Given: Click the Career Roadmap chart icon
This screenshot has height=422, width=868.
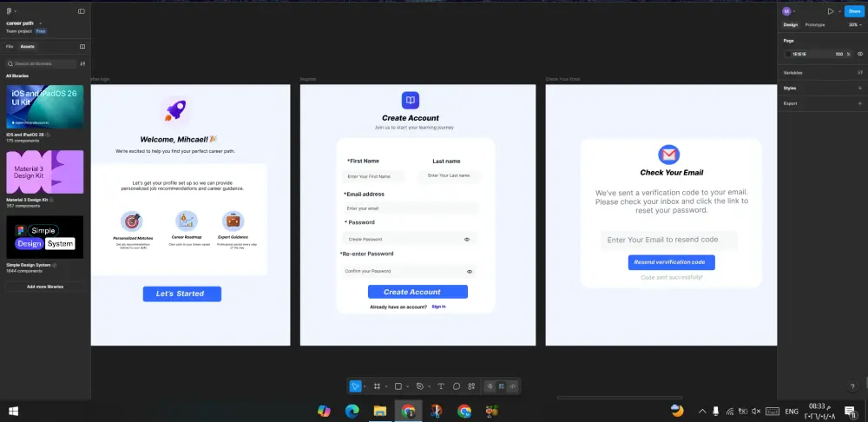Looking at the screenshot, I should (x=187, y=221).
